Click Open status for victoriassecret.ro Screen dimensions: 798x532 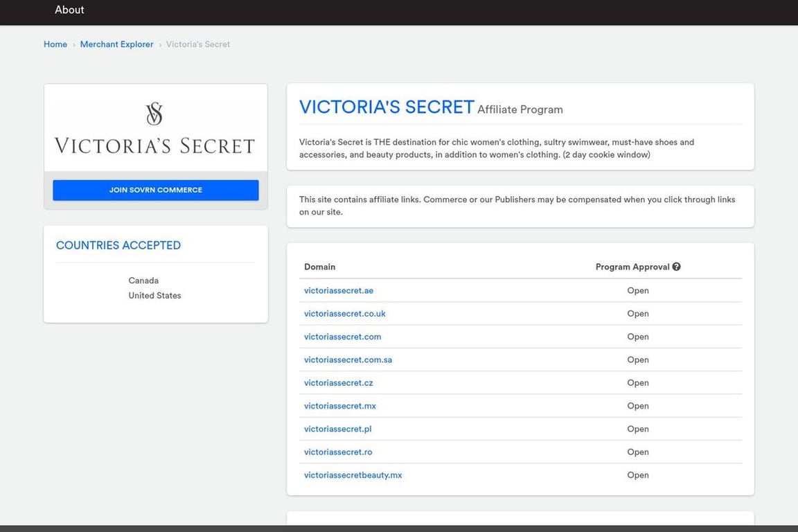coord(638,452)
